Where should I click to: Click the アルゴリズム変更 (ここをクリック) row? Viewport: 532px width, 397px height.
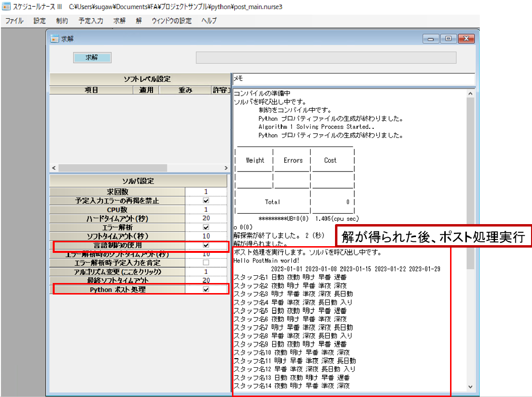[x=117, y=272]
